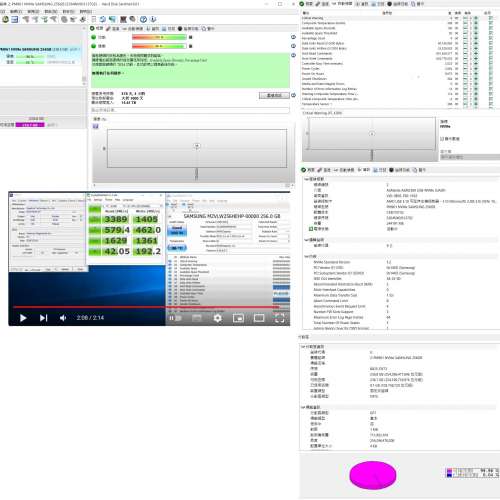
Task: Open the log tab in main window
Action: tap(168, 29)
